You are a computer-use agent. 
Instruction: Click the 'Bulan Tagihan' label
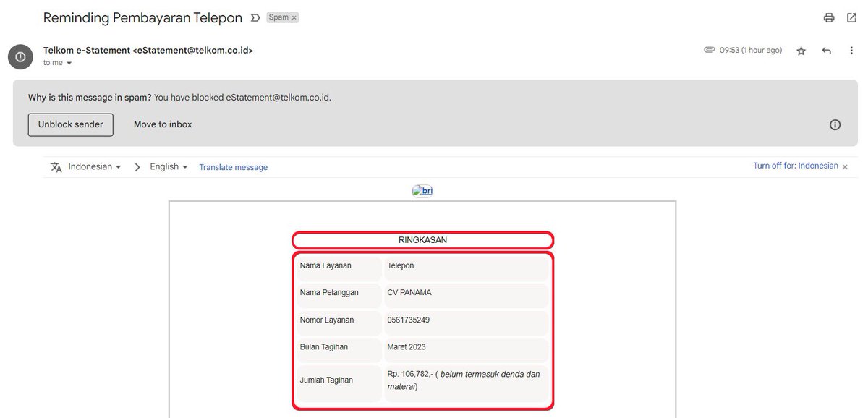click(324, 347)
